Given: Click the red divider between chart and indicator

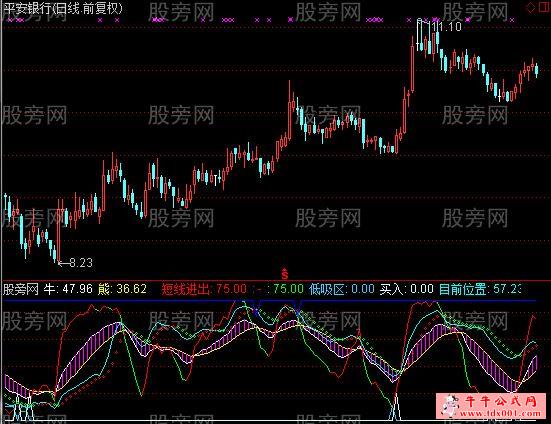Looking at the screenshot, I should coord(276,281).
